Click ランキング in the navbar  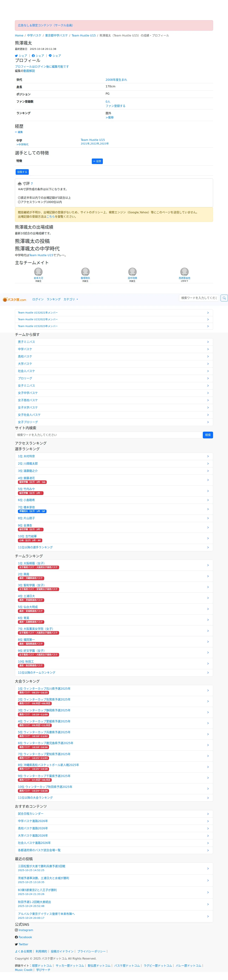tap(53, 299)
